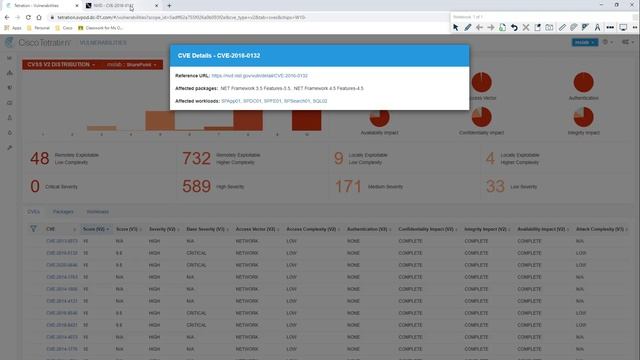Click the 732 Remotely Exploitable count
The width and height of the screenshot is (640, 360).
196,158
